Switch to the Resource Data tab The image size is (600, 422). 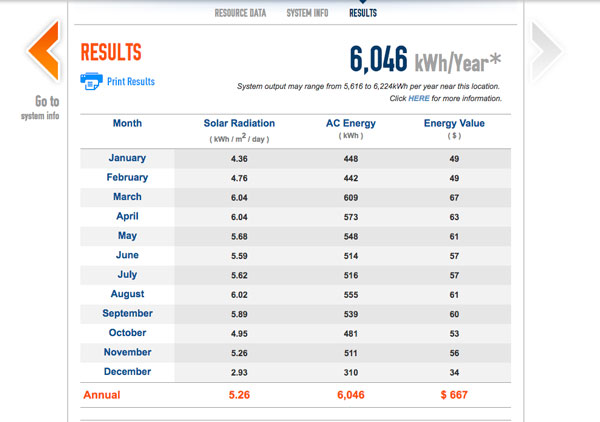(x=241, y=13)
